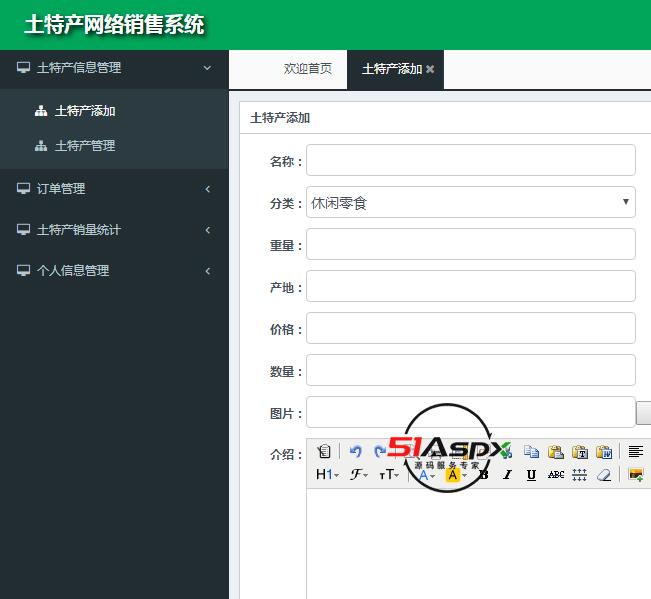This screenshot has width=651, height=599.
Task: Click the paste icon in editor toolbar
Action: click(556, 451)
